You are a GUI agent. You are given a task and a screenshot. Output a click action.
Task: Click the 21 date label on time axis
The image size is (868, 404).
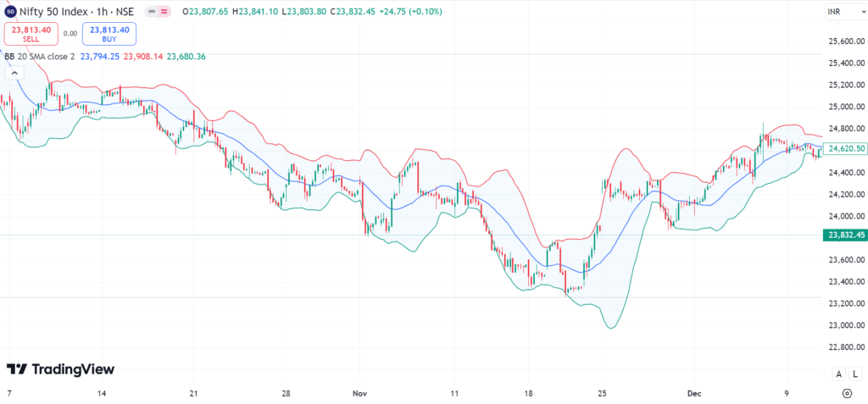(194, 394)
